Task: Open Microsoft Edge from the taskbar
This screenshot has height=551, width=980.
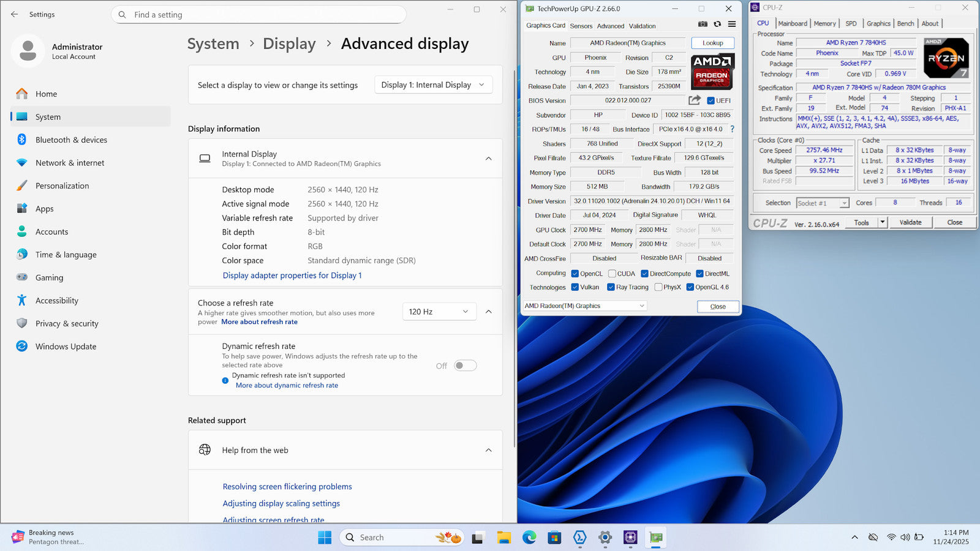Action: pyautogui.click(x=529, y=538)
